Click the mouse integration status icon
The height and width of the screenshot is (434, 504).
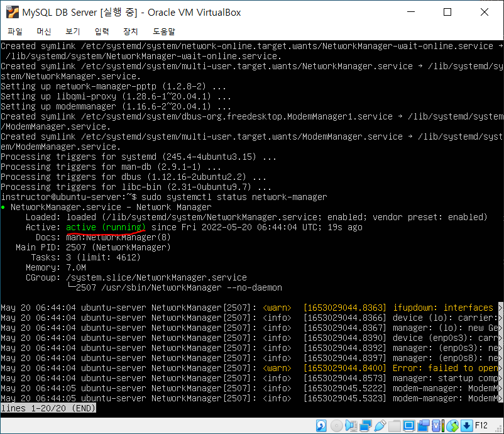tap(452, 426)
